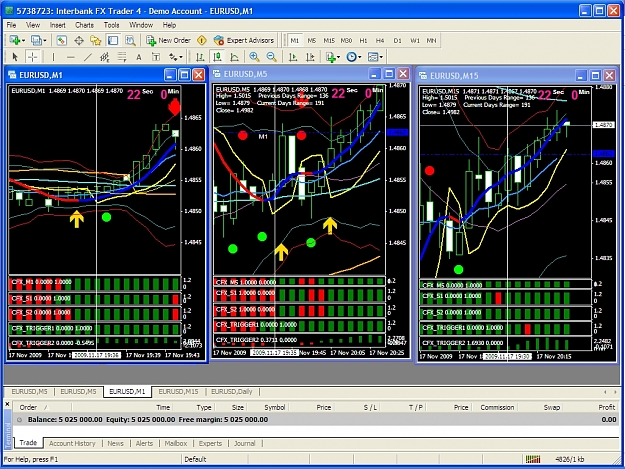Image resolution: width=625 pixels, height=469 pixels.
Task: Open the Templates dropdown
Action: [x=375, y=57]
